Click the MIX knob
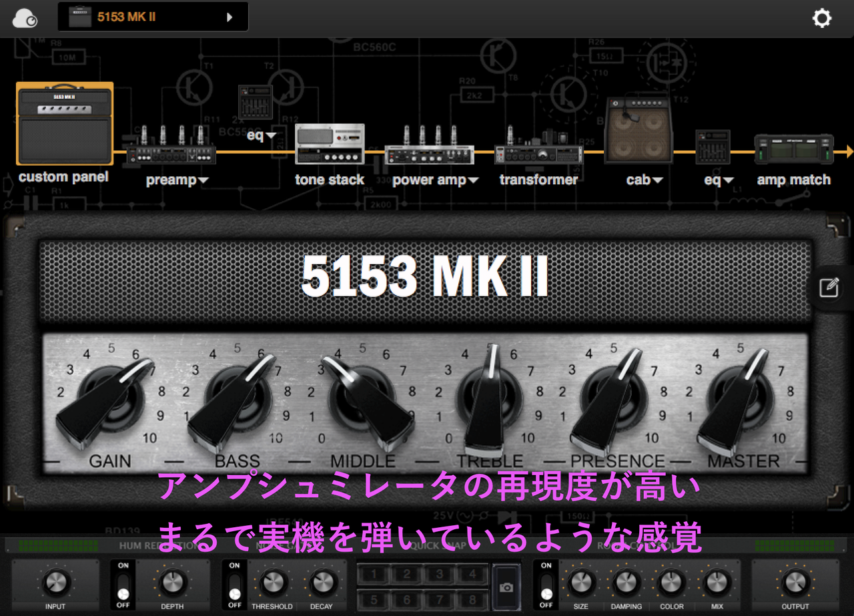The width and height of the screenshot is (854, 616). (717, 583)
